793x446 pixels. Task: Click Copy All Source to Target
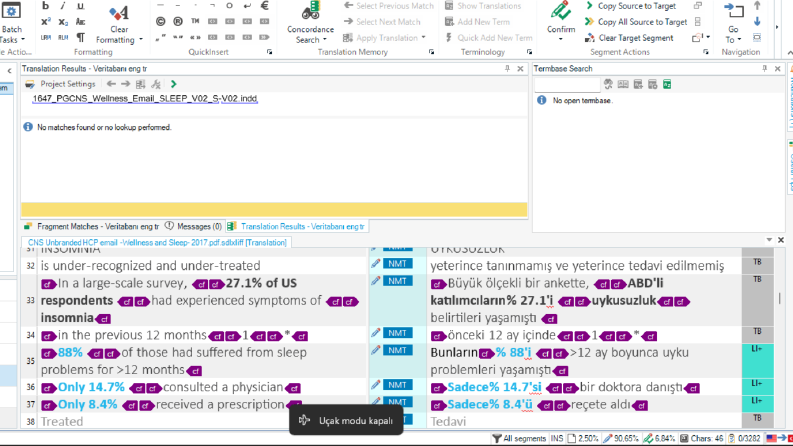point(636,22)
